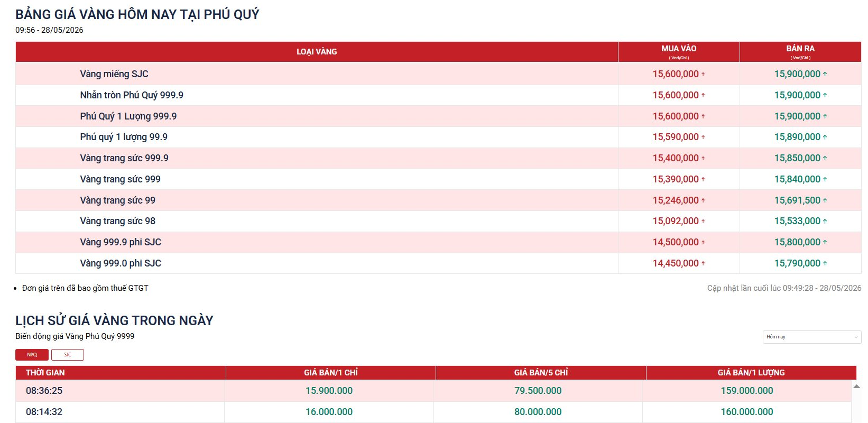
Task: Select Vàng trang sức 999.9 label
Action: [124, 158]
